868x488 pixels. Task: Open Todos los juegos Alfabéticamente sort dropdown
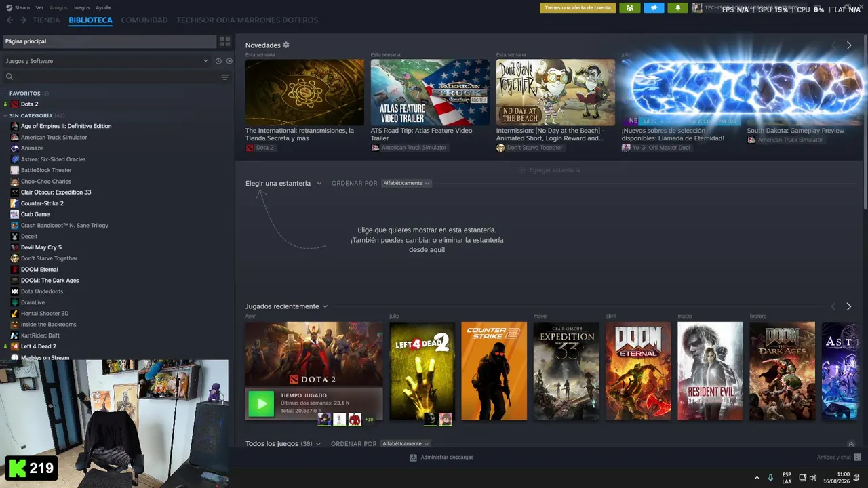(406, 444)
